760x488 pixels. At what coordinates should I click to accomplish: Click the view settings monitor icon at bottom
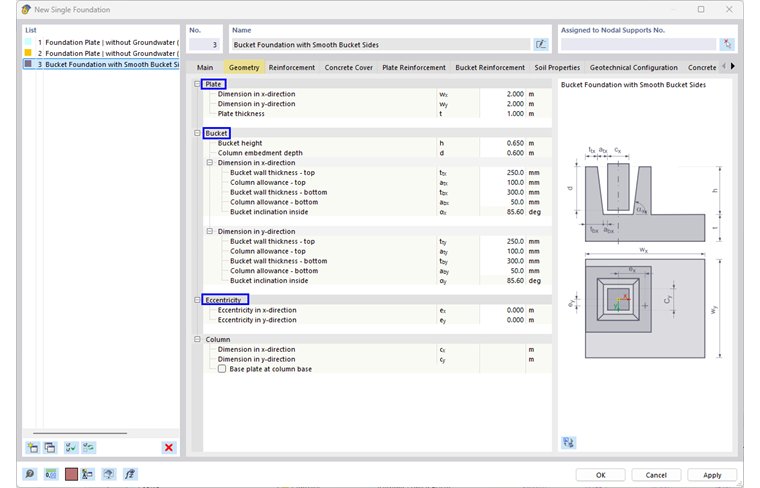tap(109, 474)
